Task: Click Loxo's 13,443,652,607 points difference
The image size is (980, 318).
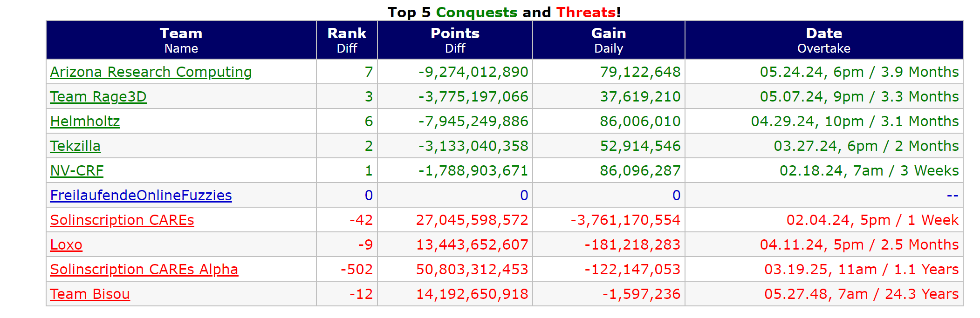Action: [472, 245]
